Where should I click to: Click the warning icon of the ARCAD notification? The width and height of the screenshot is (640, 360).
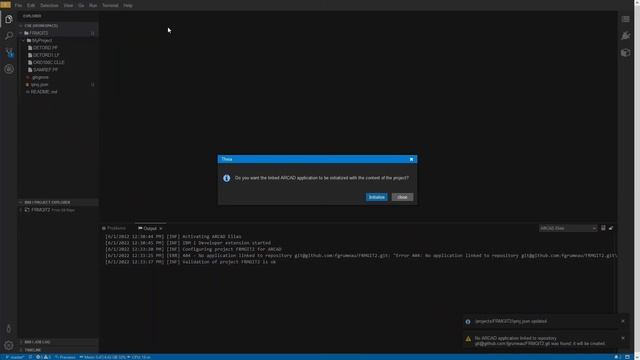point(468,339)
